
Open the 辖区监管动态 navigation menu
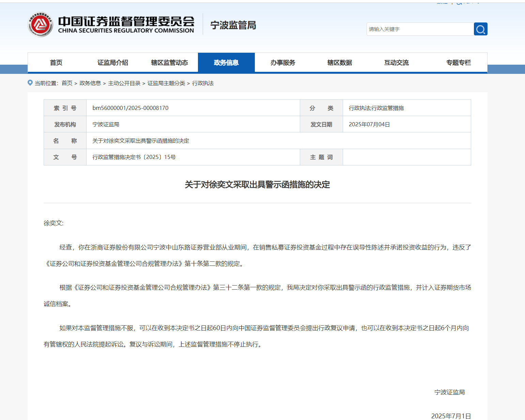click(x=169, y=63)
